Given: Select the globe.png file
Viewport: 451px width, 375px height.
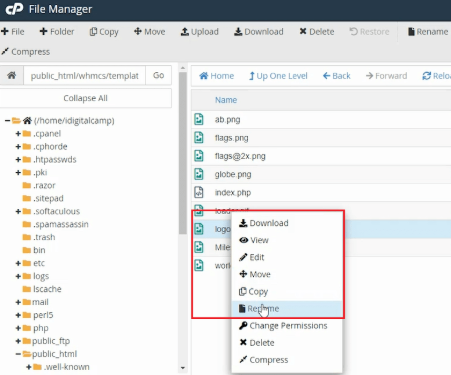Looking at the screenshot, I should click(x=233, y=174).
